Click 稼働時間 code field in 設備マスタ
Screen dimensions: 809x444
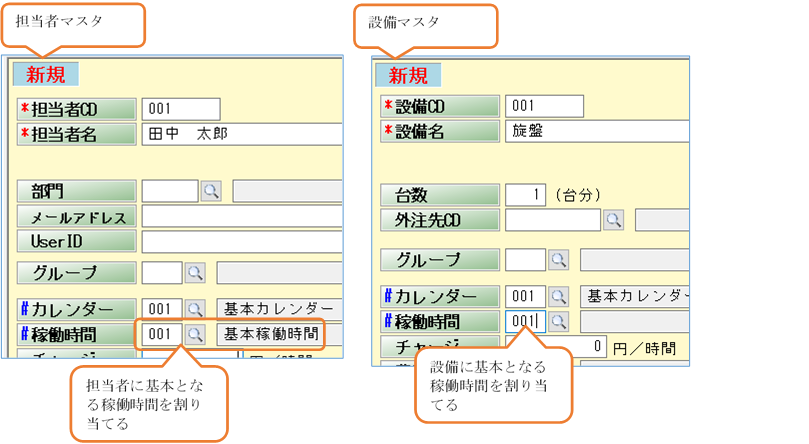pos(525,321)
